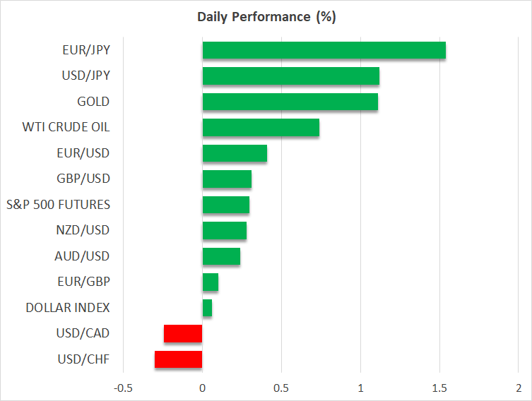Image resolution: width=532 pixels, height=401 pixels.
Task: Click the -0.5 horizontal axis tick label
Action: (122, 388)
